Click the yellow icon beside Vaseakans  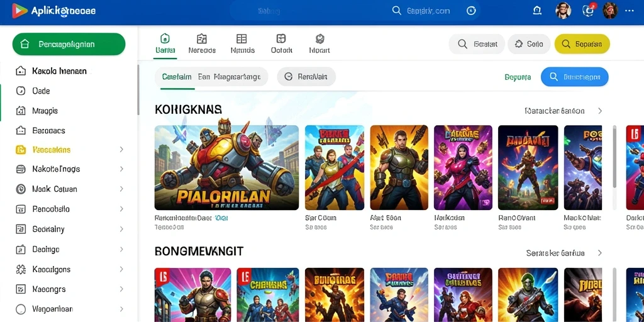click(21, 150)
